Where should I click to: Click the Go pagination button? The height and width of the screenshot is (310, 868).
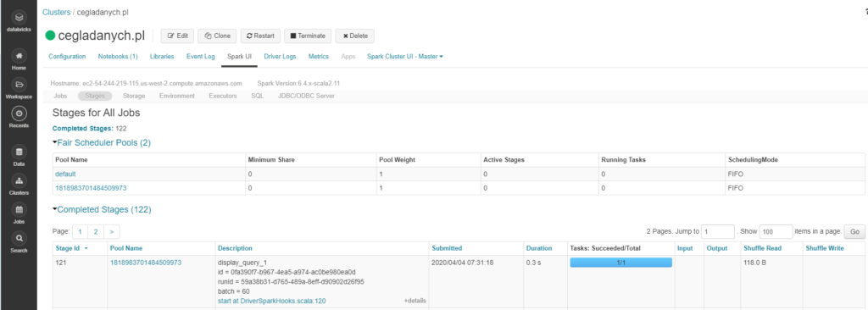click(x=854, y=231)
